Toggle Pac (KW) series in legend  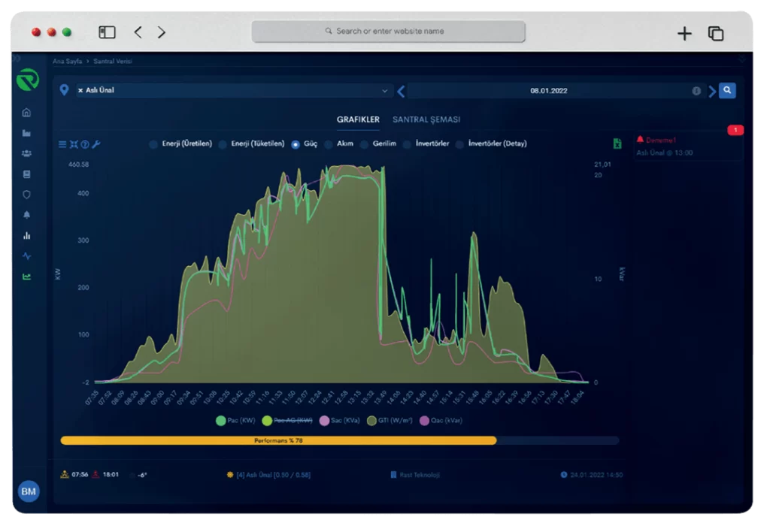235,421
